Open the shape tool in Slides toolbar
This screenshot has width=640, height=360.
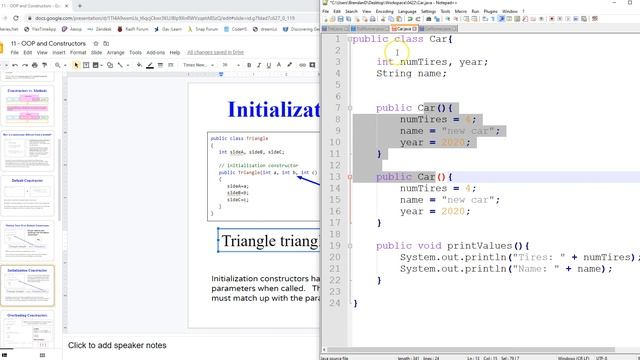coord(110,65)
